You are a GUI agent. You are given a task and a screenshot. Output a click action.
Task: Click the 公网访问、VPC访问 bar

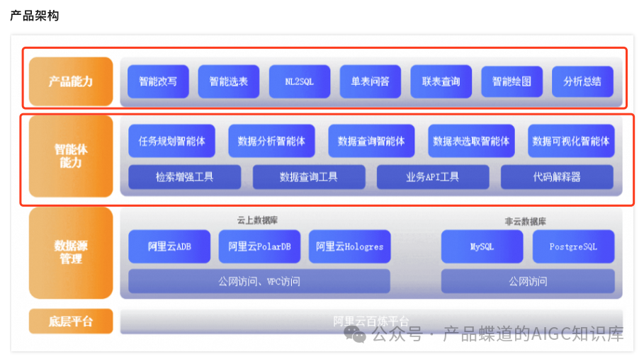point(259,281)
